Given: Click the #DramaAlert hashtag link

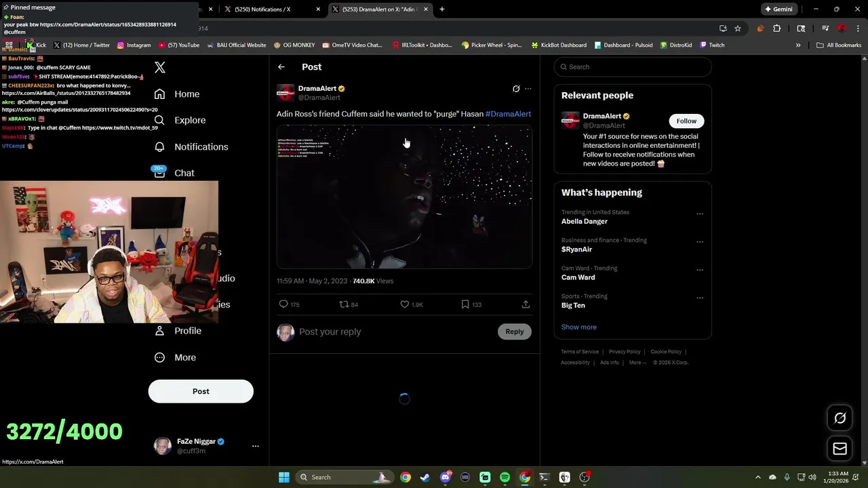Looking at the screenshot, I should click(508, 114).
